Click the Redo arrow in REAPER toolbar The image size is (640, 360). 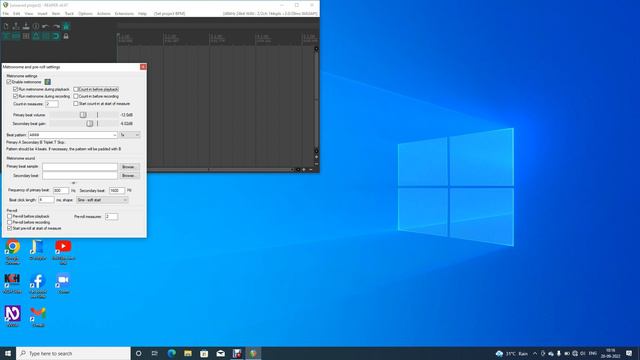coord(56,26)
